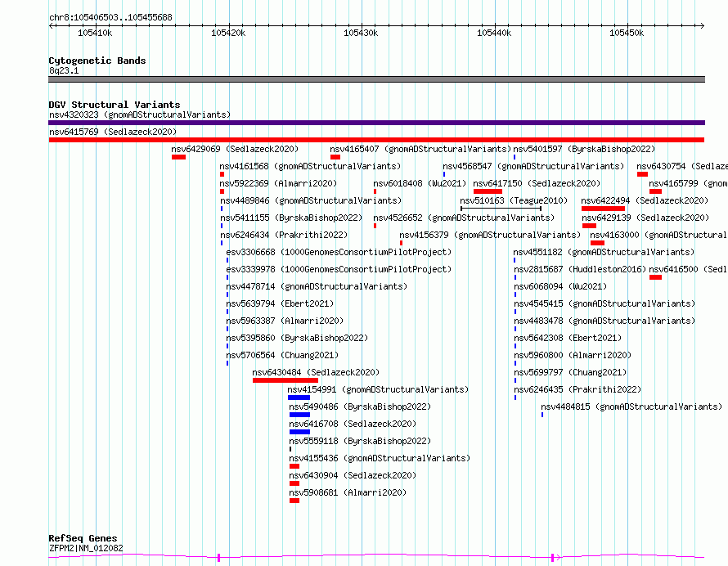Viewport: 728px width, 566px height.
Task: Click the chr8:105406503..105455688 region label
Action: click(110, 17)
